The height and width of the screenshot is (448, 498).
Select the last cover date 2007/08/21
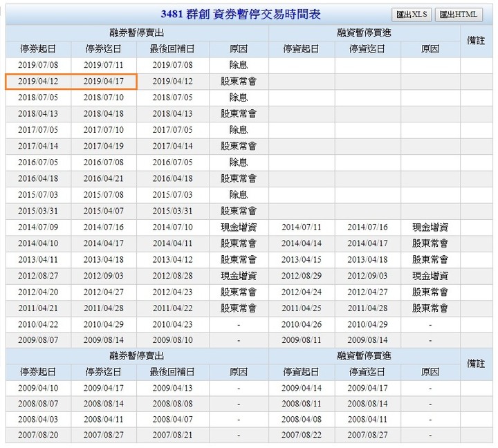(172, 435)
